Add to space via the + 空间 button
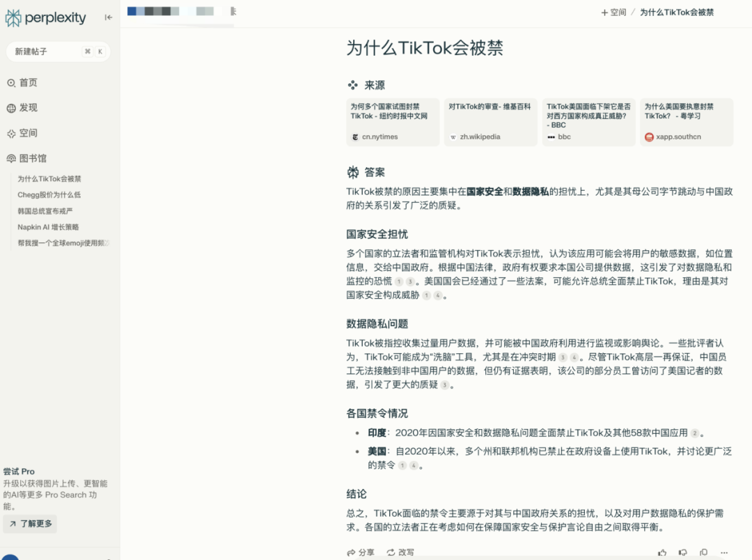The width and height of the screenshot is (752, 560). [613, 13]
